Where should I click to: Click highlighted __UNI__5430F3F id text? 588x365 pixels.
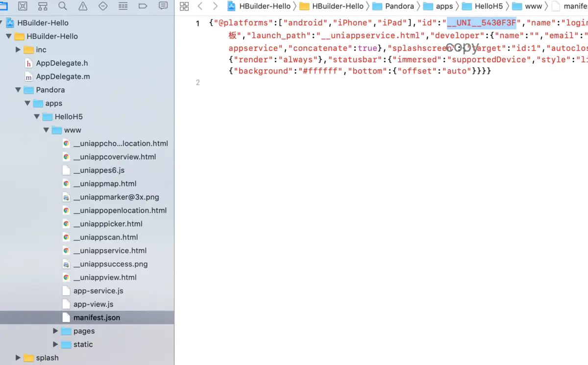pos(481,23)
